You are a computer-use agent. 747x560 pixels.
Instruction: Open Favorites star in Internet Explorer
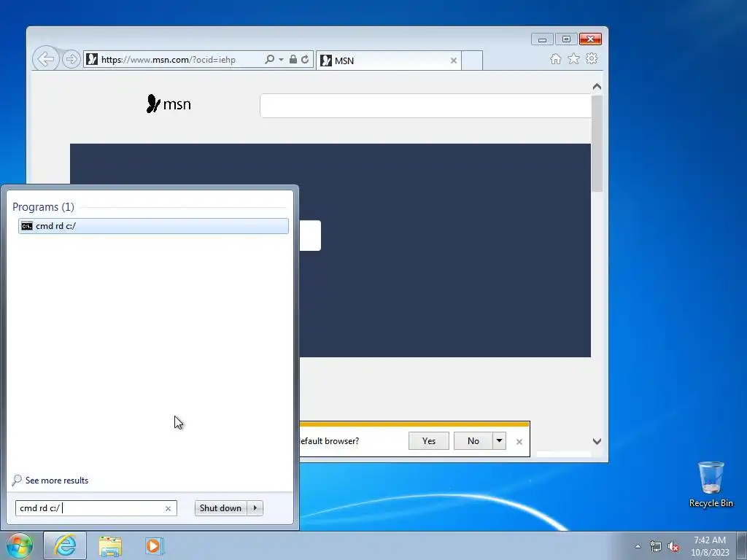[x=573, y=58]
